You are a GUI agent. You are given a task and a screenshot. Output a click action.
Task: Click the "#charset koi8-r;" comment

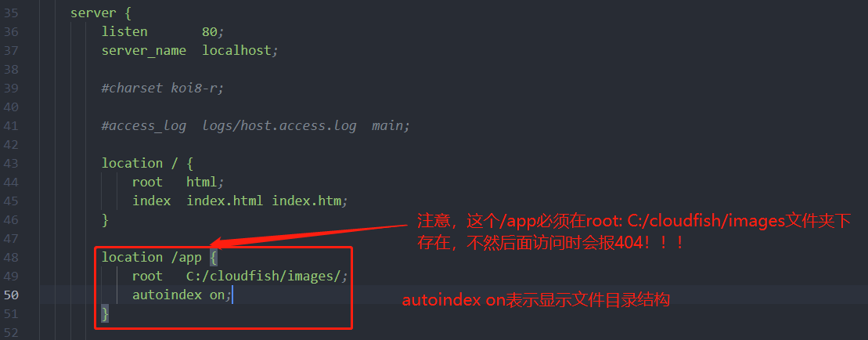click(162, 88)
